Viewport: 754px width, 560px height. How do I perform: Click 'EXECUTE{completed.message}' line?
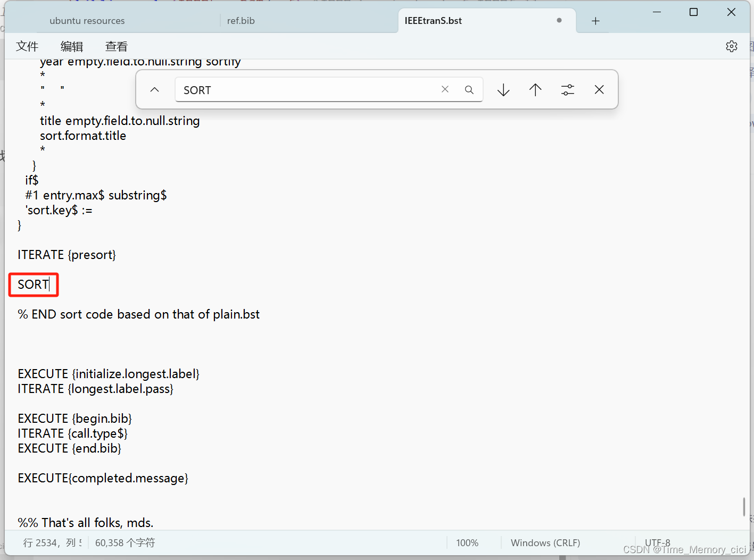[x=103, y=478]
